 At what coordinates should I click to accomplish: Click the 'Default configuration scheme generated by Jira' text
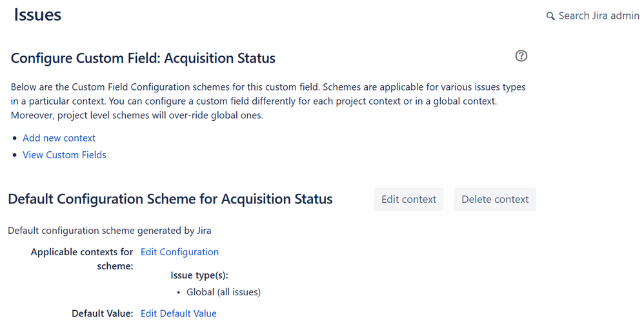pyautogui.click(x=109, y=230)
